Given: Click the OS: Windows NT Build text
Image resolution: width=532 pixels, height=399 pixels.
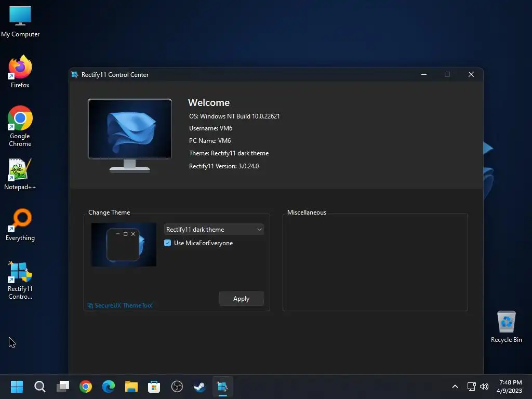Looking at the screenshot, I should (x=234, y=116).
